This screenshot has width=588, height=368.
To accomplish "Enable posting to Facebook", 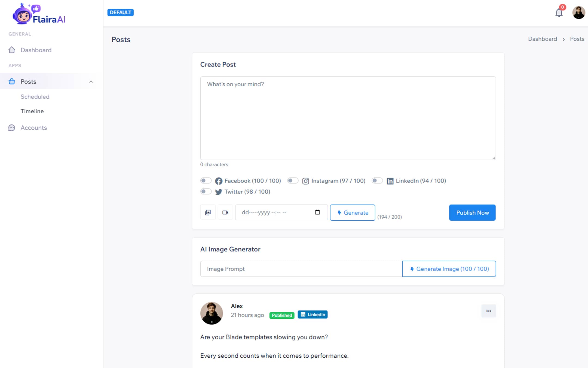I will pos(206,180).
